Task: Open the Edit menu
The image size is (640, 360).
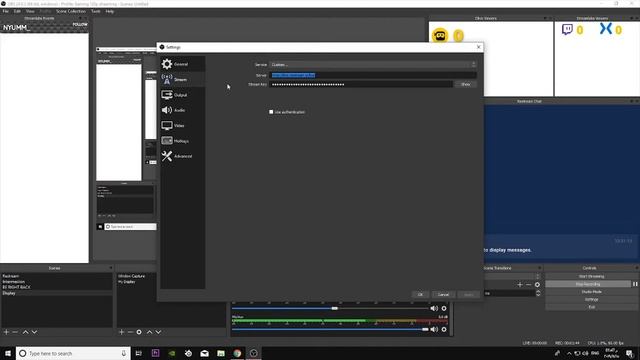Action: [17, 11]
